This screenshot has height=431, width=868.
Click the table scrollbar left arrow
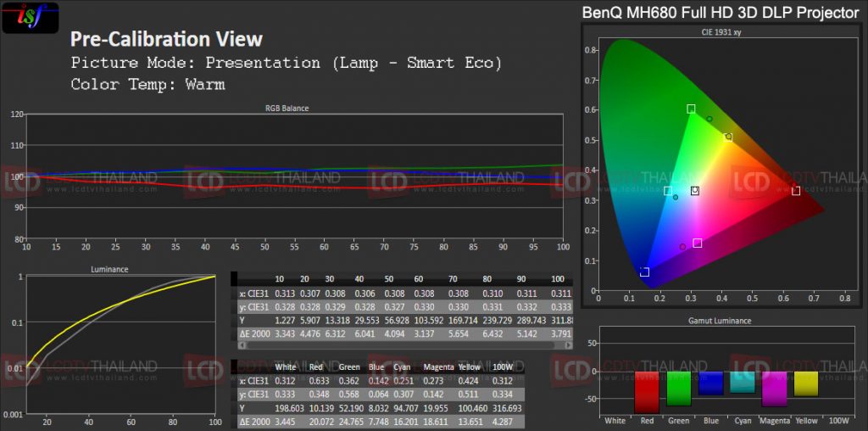[242, 344]
